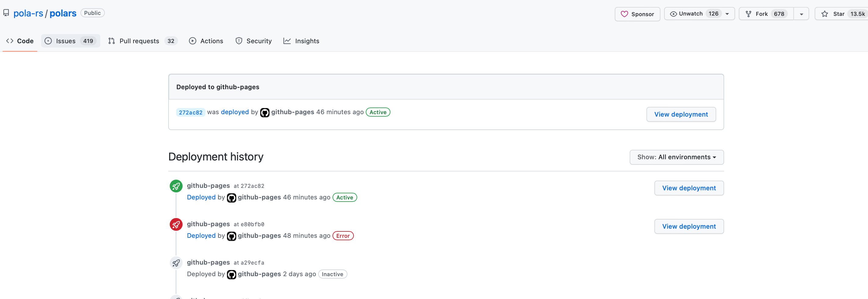868x299 pixels.
Task: Click the '48 minutes ago' timestamp
Action: (x=306, y=235)
